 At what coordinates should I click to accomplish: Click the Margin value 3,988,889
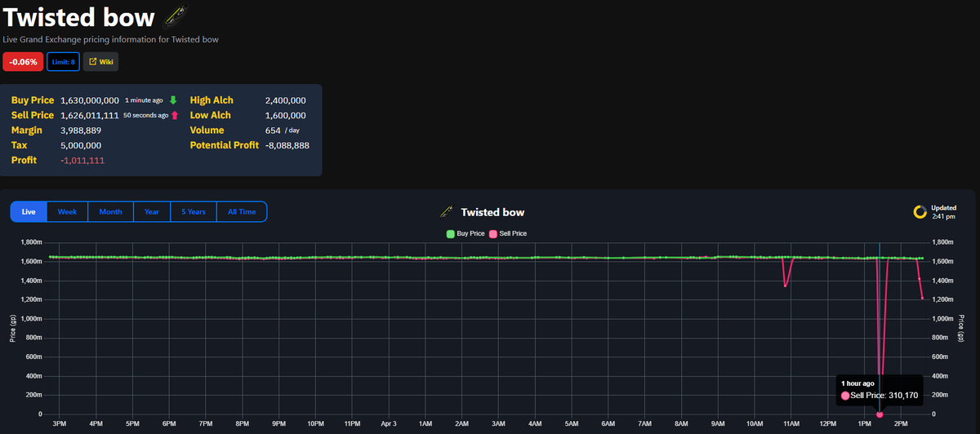(x=81, y=130)
